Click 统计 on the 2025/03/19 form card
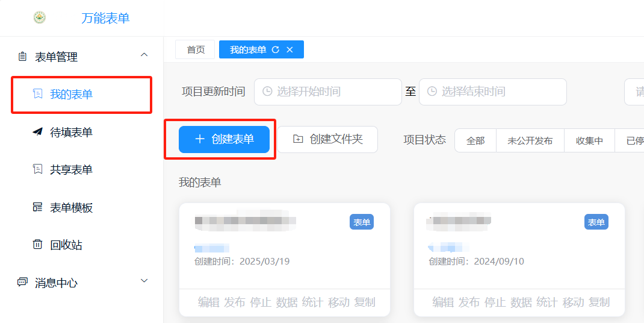 click(x=312, y=303)
